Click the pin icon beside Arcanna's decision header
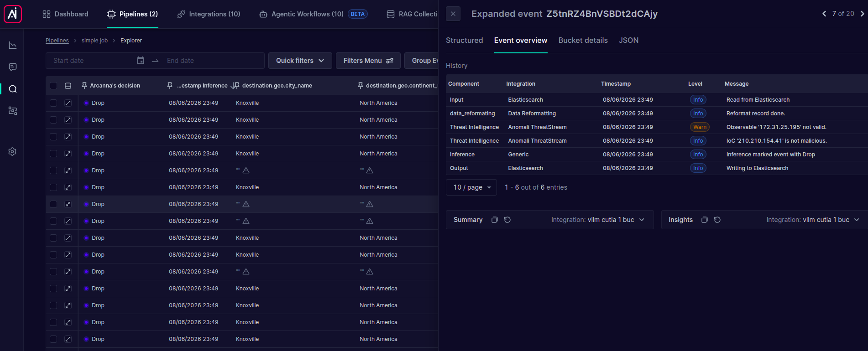Image resolution: width=868 pixels, height=351 pixels. [x=84, y=86]
